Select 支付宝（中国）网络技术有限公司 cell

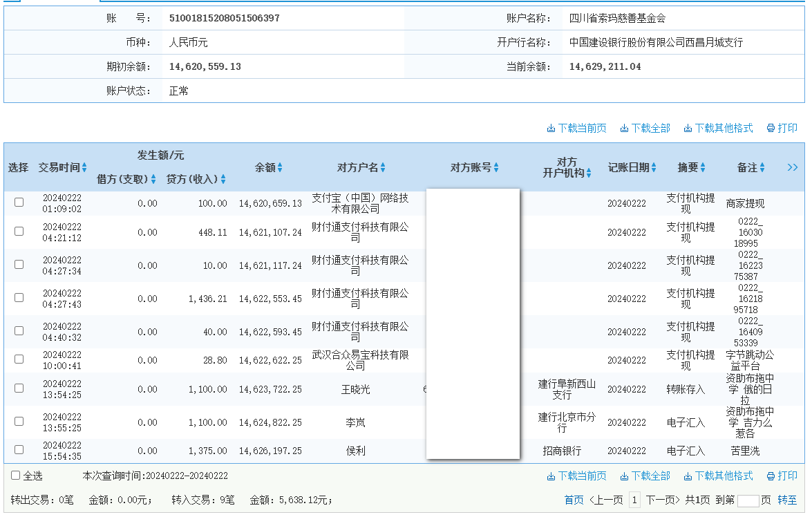(360, 204)
